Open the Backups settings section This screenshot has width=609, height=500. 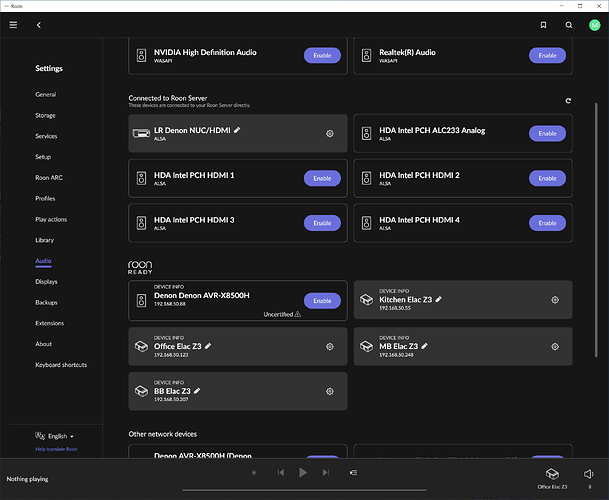coord(46,303)
